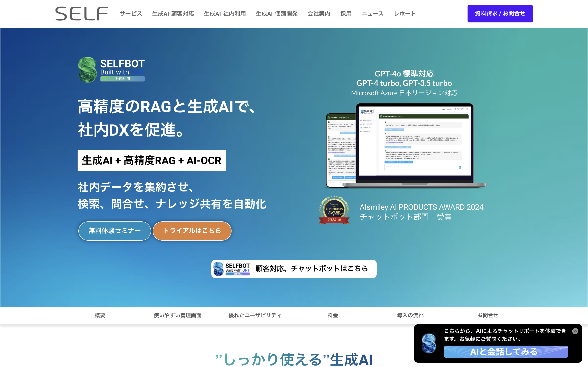Go to 生成AI-社内利用 page
The height and width of the screenshot is (367, 588).
(225, 14)
